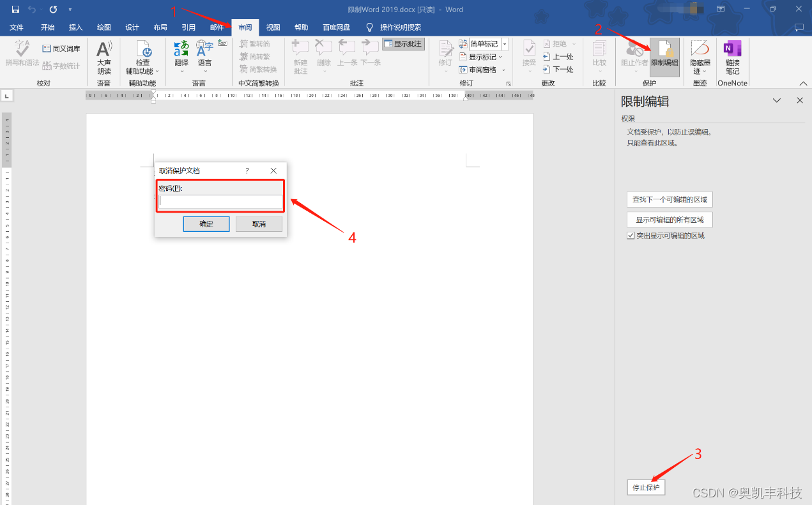Viewport: 812px width, 505px height.
Task: Click 取消 in 取消保护文档 dialog
Action: click(259, 224)
